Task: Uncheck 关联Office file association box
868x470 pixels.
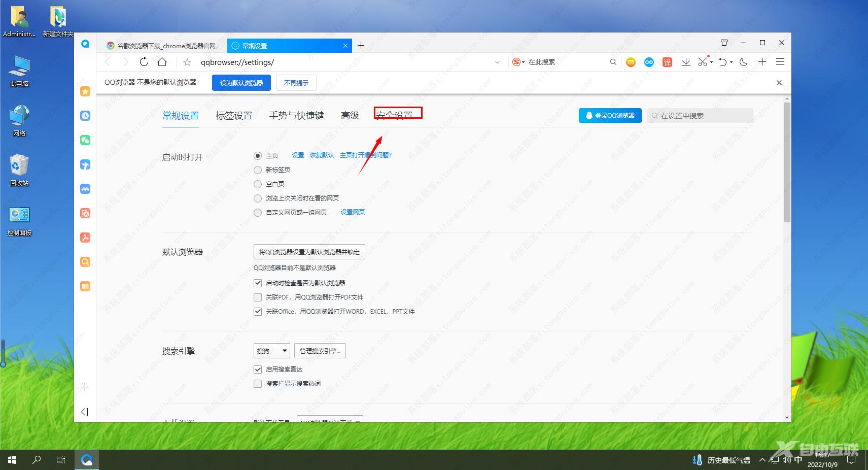Action: (258, 312)
